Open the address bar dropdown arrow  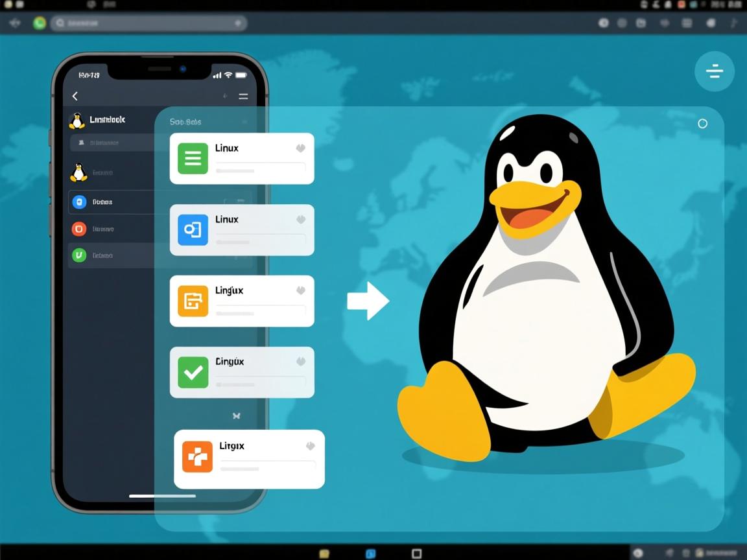click(239, 23)
